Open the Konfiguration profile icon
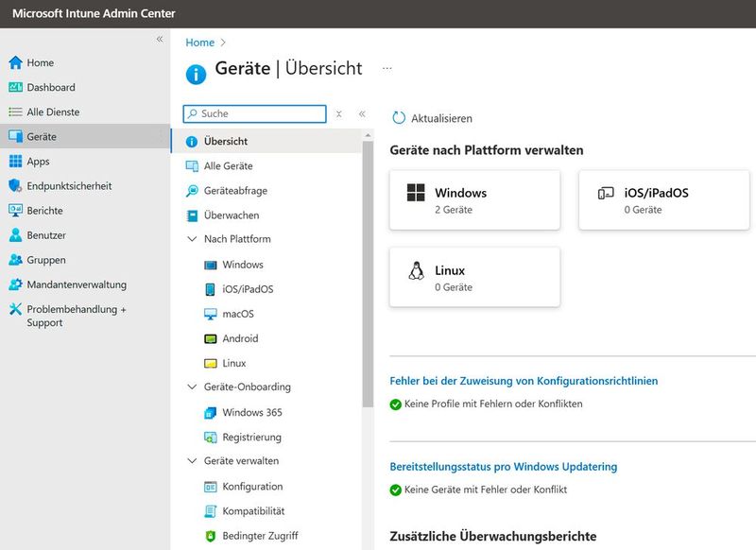756x550 pixels. [x=210, y=487]
